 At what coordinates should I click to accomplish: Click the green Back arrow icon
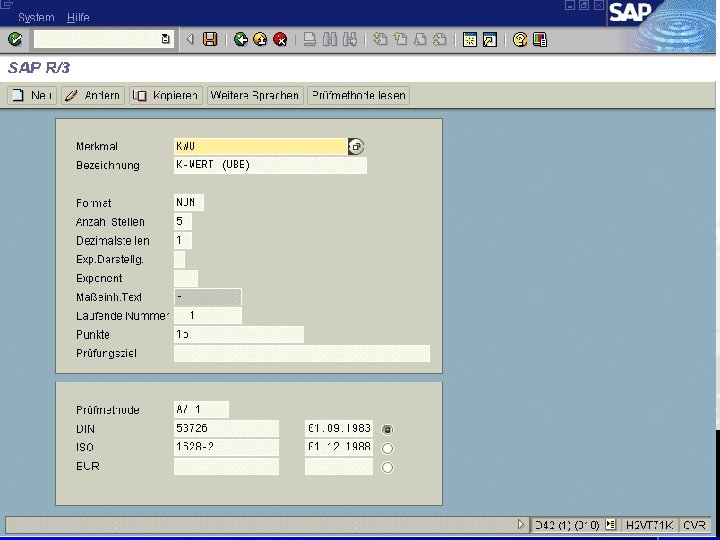coord(241,39)
